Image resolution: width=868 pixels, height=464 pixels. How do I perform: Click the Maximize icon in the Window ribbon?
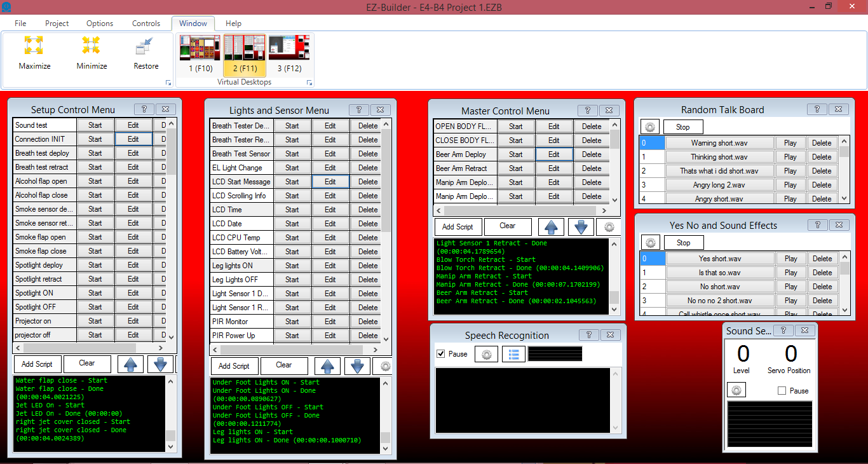click(34, 45)
